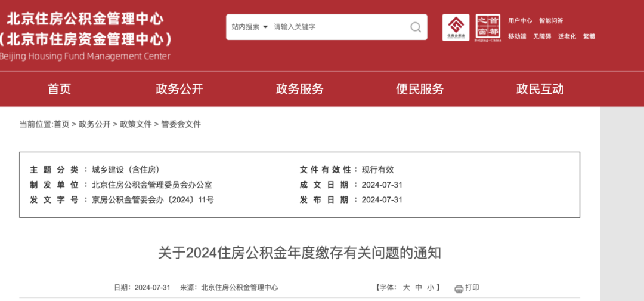Expand the 站内搜索 dropdown
Viewport: 644px width, 301px height.
[249, 27]
